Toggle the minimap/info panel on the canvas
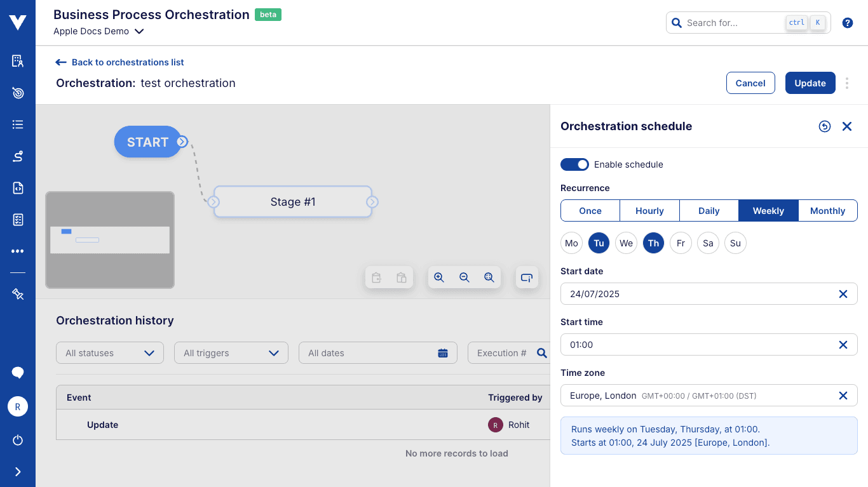The width and height of the screenshot is (868, 487). coord(527,277)
